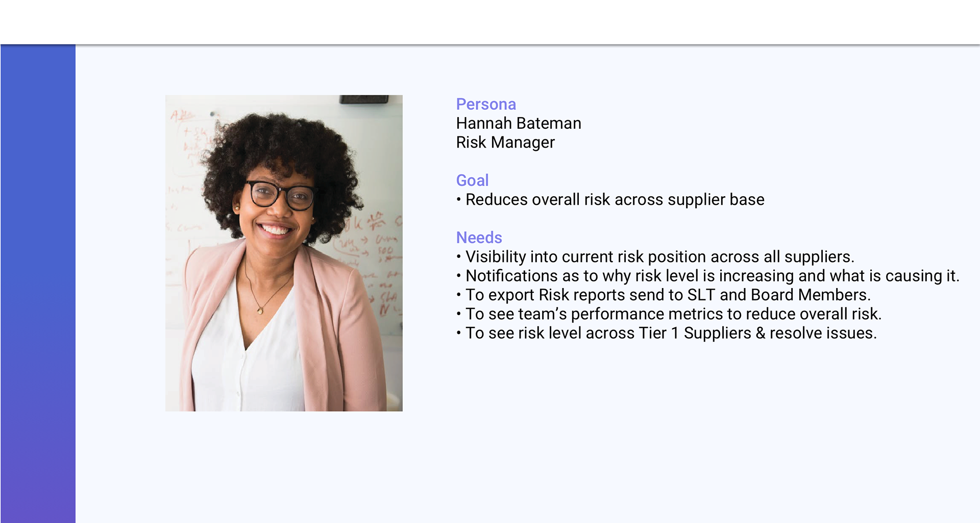Click the Tier 1 Suppliers need line
The image size is (980, 523).
pyautogui.click(x=667, y=333)
